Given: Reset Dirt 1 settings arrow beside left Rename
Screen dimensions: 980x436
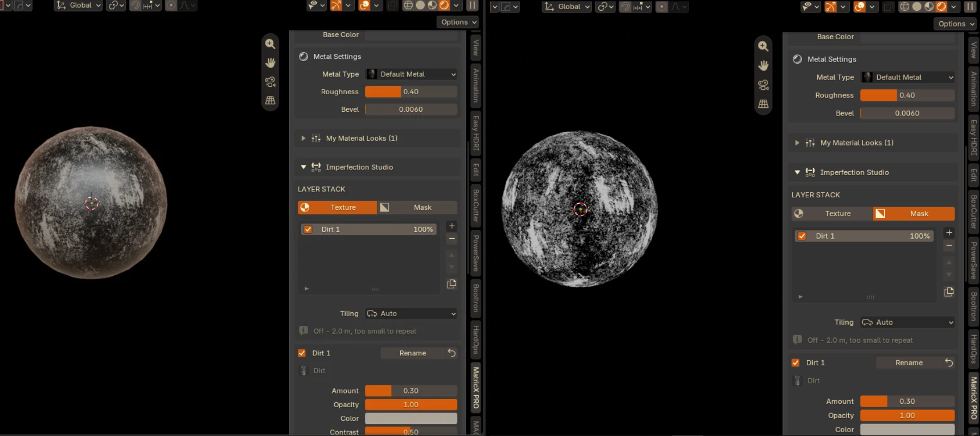Looking at the screenshot, I should (x=451, y=353).
